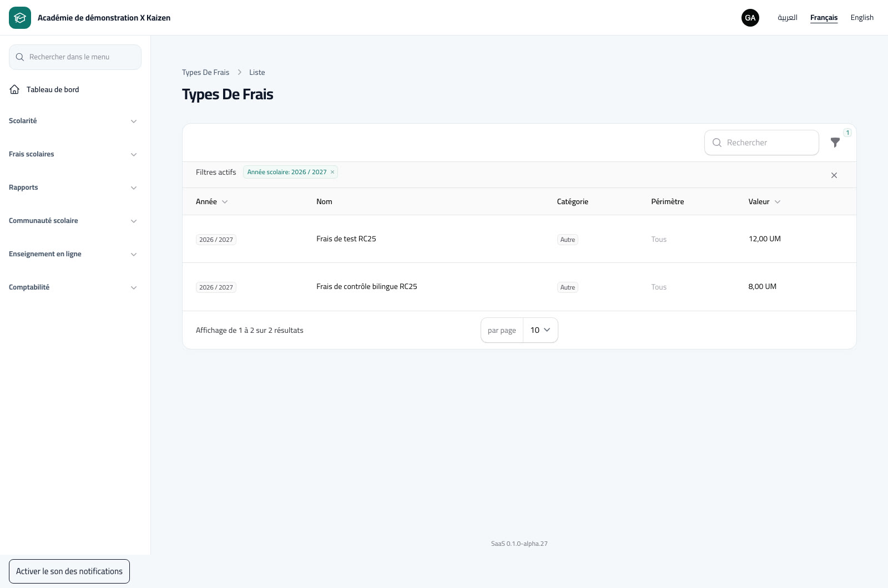Switch language to English

click(x=862, y=18)
